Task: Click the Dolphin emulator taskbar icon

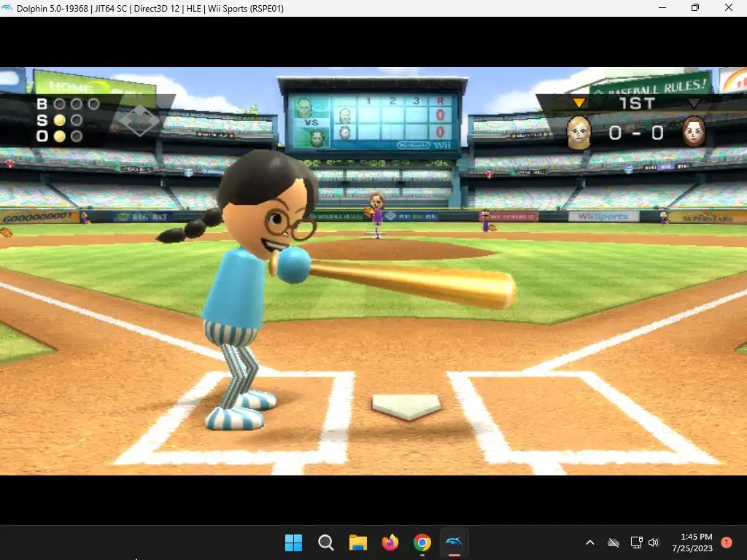Action: coord(454,542)
